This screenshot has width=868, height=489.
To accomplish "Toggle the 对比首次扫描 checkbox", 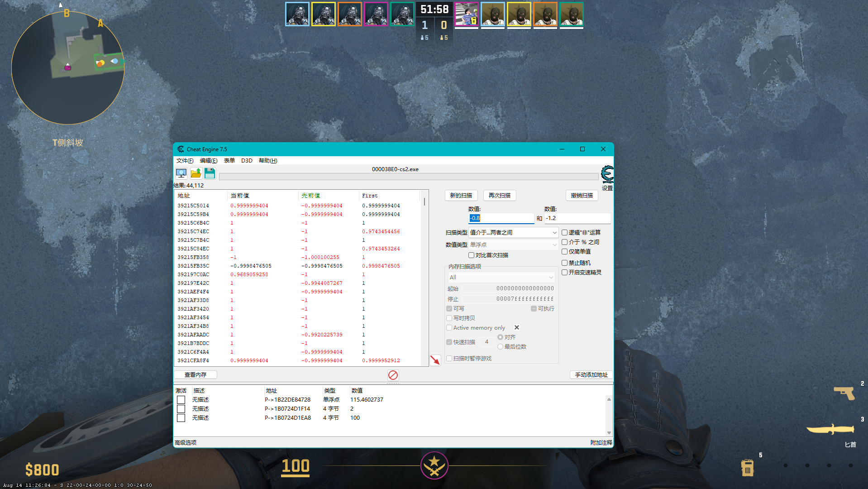I will tap(471, 255).
